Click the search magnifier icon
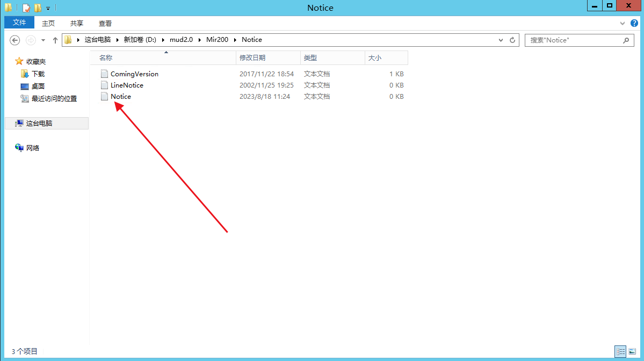The height and width of the screenshot is (361, 644). point(625,40)
